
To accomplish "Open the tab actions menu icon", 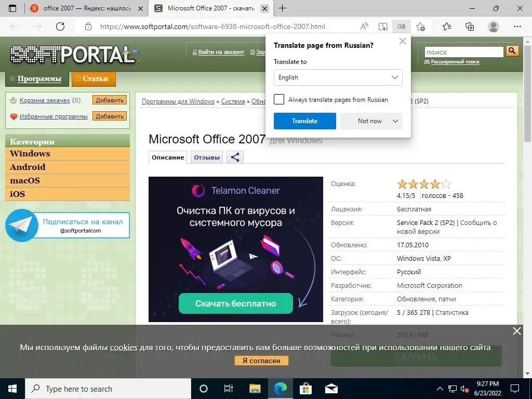I will (12, 8).
